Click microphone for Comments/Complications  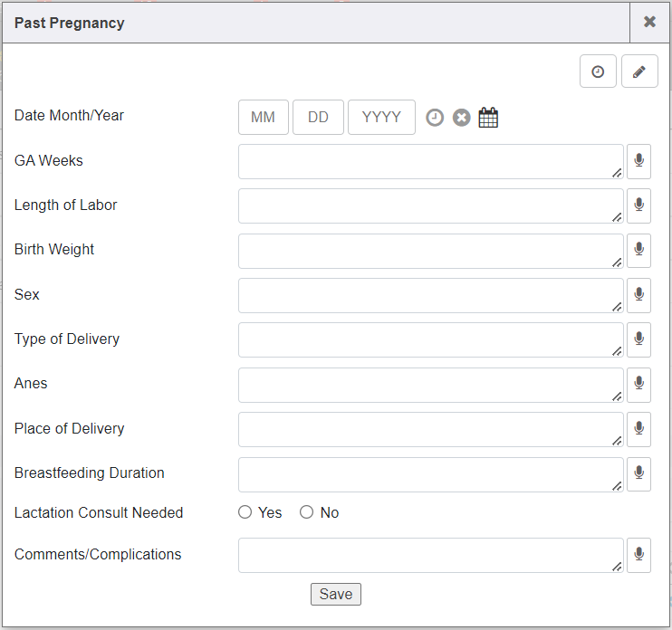638,555
